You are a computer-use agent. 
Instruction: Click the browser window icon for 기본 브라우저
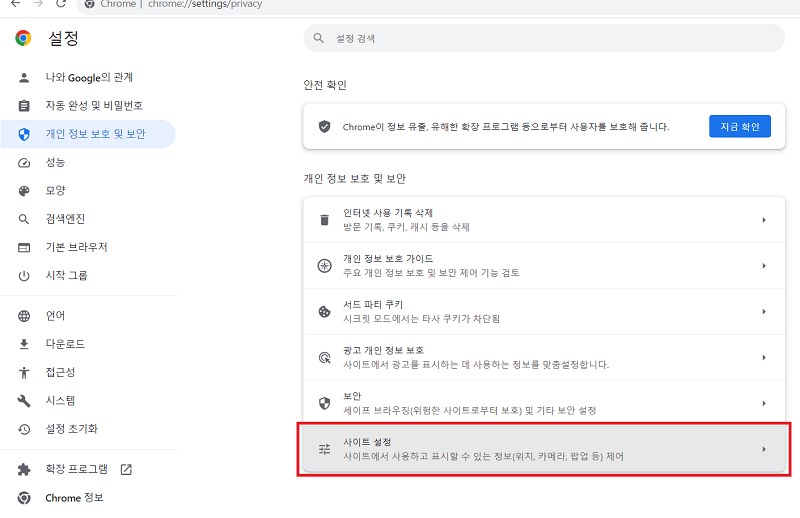pyautogui.click(x=24, y=248)
